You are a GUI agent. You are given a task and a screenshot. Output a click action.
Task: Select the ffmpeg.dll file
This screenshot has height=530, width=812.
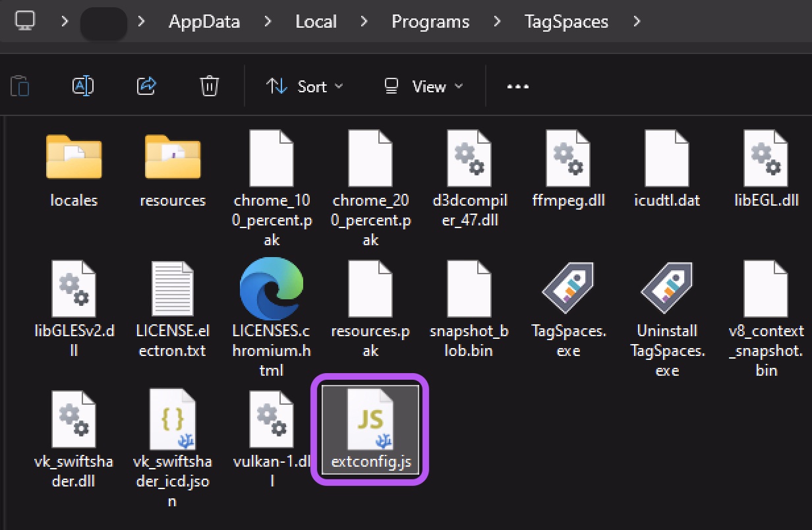pos(568,158)
